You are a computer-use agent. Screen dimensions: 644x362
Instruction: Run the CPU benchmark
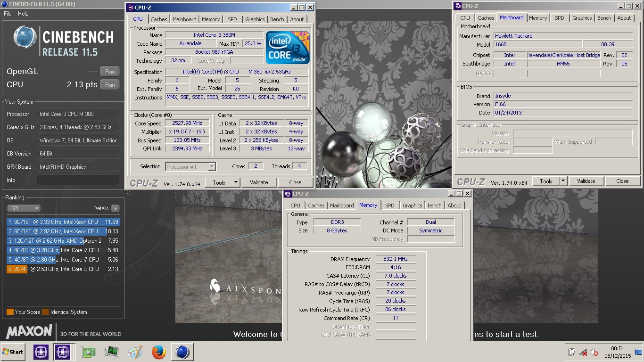[110, 85]
